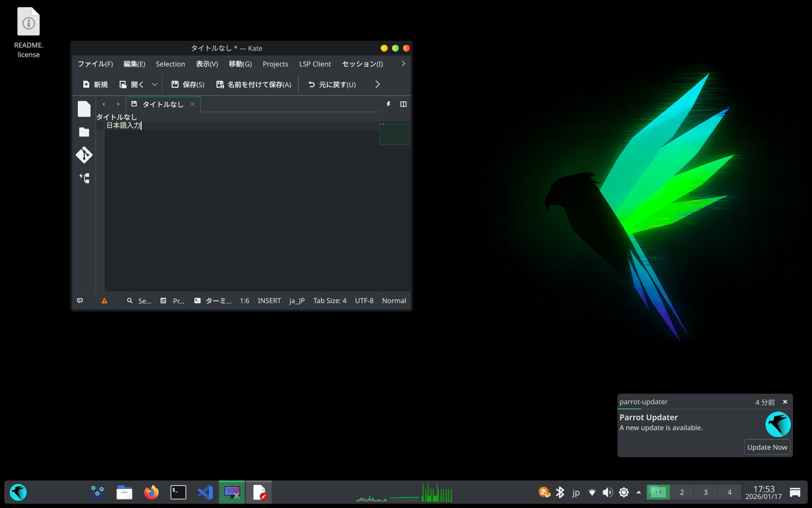Image resolution: width=812 pixels, height=508 pixels.
Task: Click the Update Now button
Action: click(767, 447)
